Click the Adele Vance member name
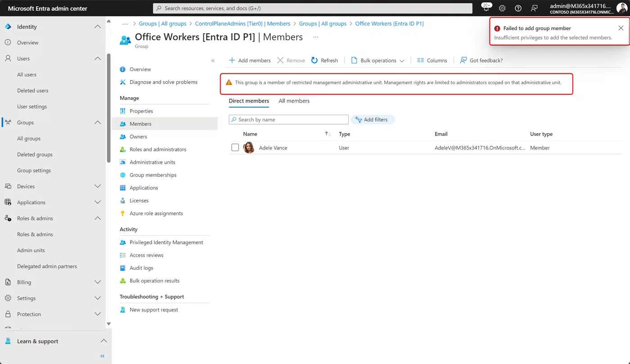 (x=273, y=148)
